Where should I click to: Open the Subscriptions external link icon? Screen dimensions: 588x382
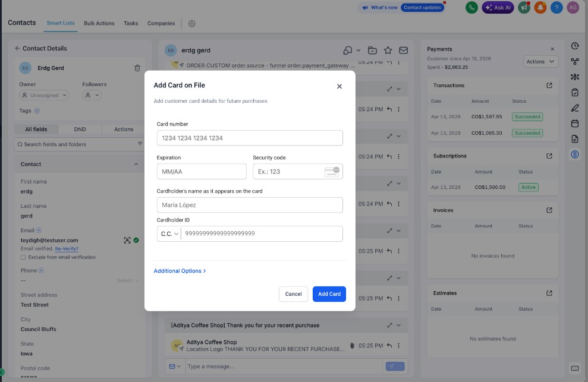click(x=549, y=156)
